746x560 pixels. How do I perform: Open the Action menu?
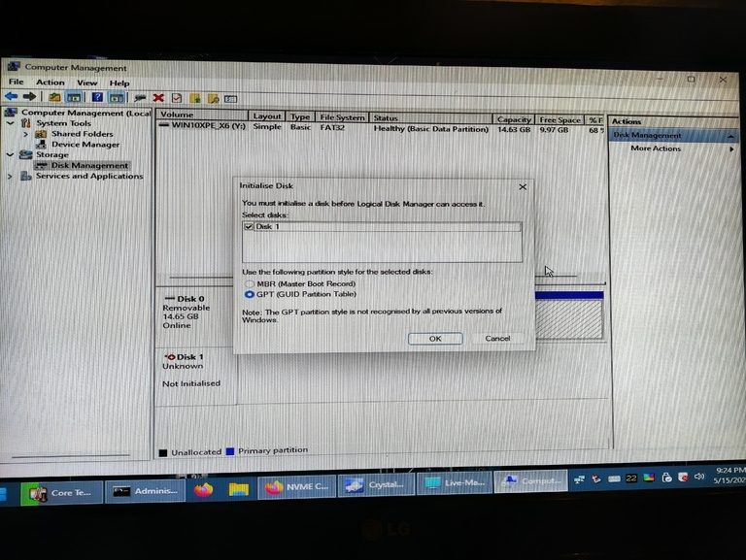point(51,82)
